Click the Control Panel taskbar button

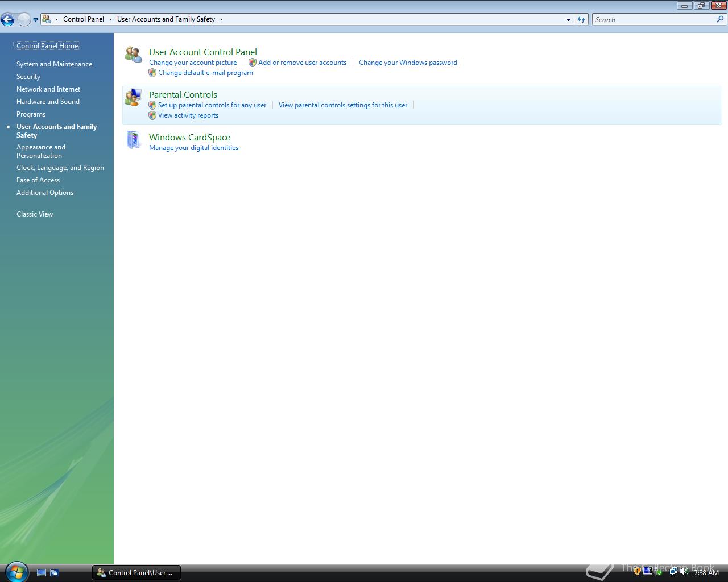136,572
